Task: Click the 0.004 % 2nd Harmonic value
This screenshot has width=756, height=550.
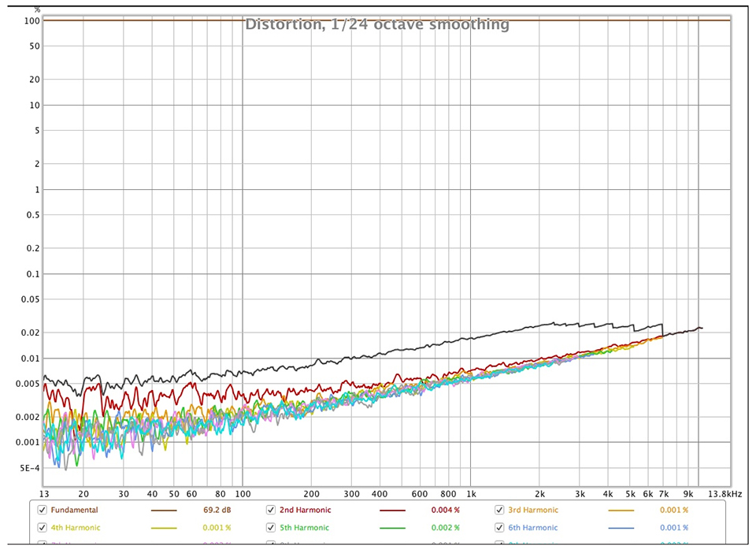Action: tap(445, 510)
